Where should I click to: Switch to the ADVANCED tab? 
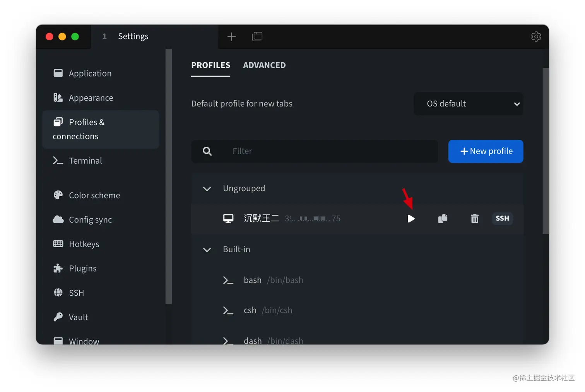(264, 65)
